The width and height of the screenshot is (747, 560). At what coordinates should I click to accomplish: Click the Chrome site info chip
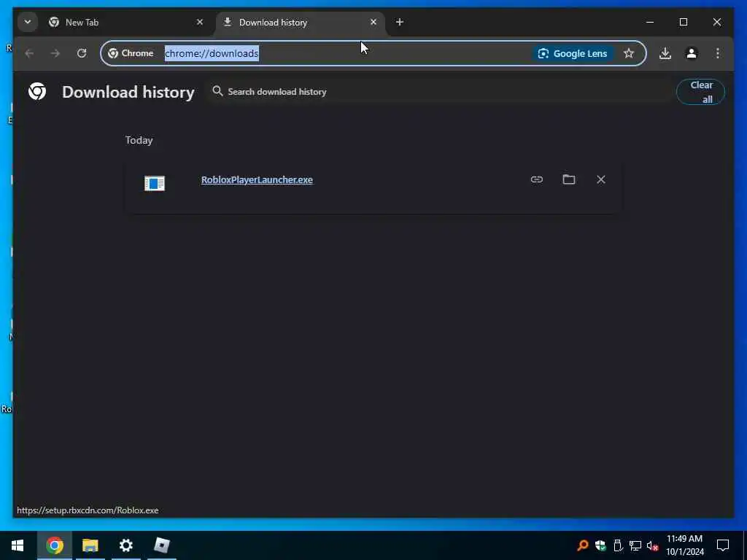(x=131, y=53)
